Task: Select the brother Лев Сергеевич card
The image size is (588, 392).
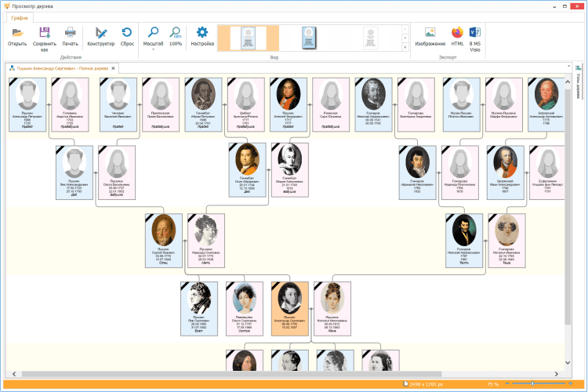Action: (199, 309)
